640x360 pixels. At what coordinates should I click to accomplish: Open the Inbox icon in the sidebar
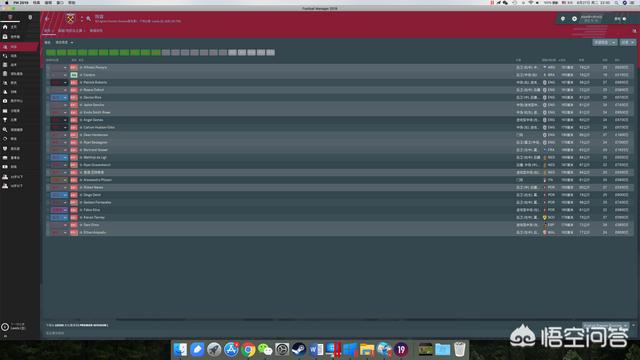[5, 37]
